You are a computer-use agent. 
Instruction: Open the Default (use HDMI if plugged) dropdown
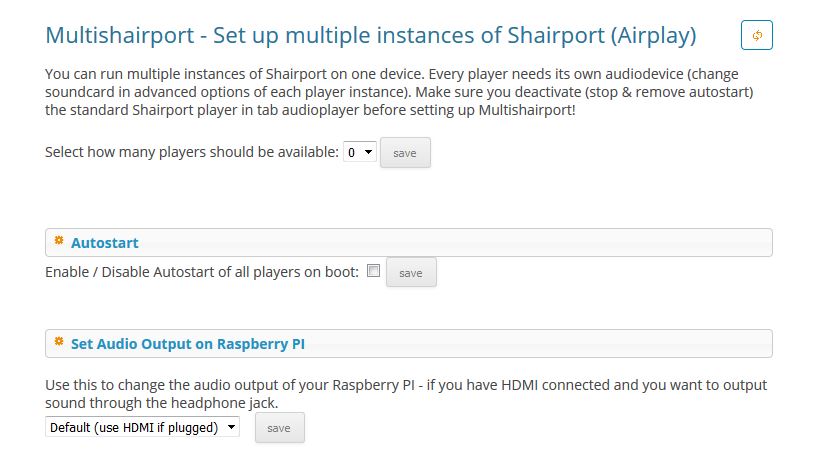(142, 427)
